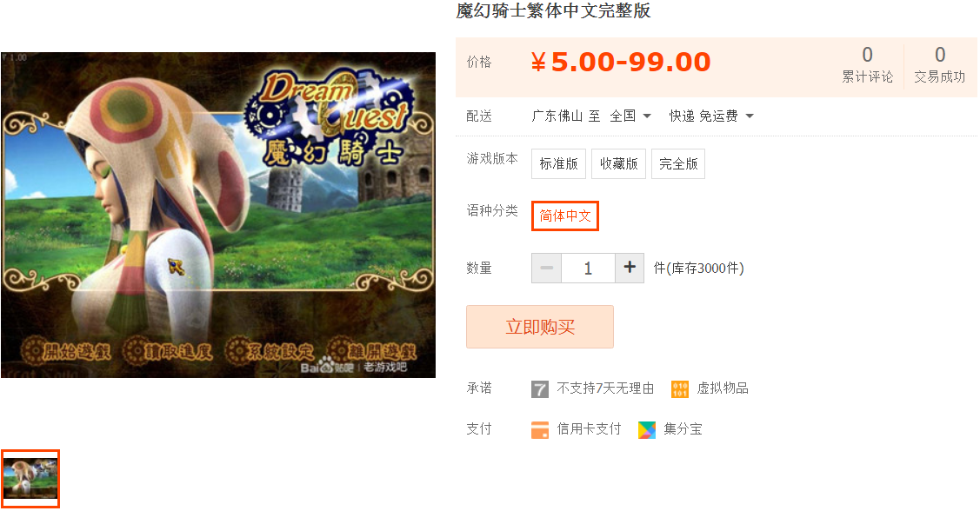
Task: Click the 集分宝 colorful icon
Action: 647,430
